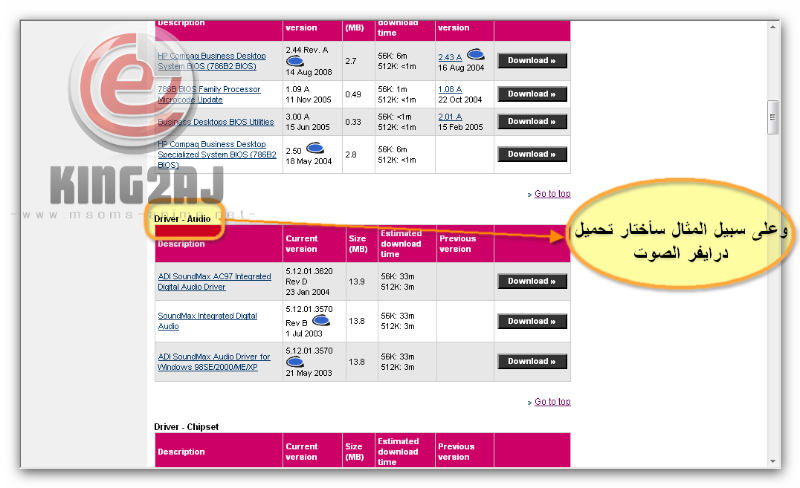The width and height of the screenshot is (800, 488).
Task: Download ADI SoundMax AC97 Integrated Digital Audio Driver
Action: (x=532, y=282)
